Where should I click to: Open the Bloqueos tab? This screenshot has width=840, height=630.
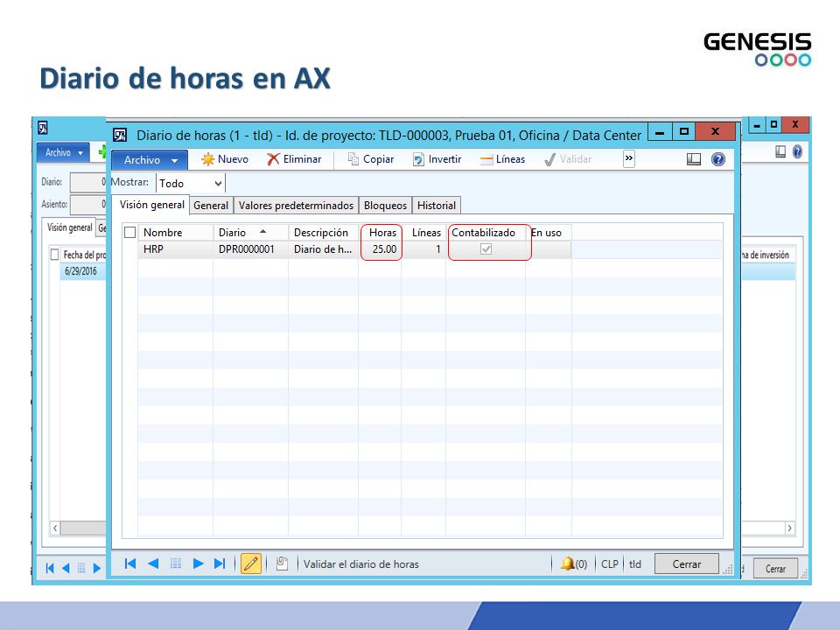pos(385,206)
